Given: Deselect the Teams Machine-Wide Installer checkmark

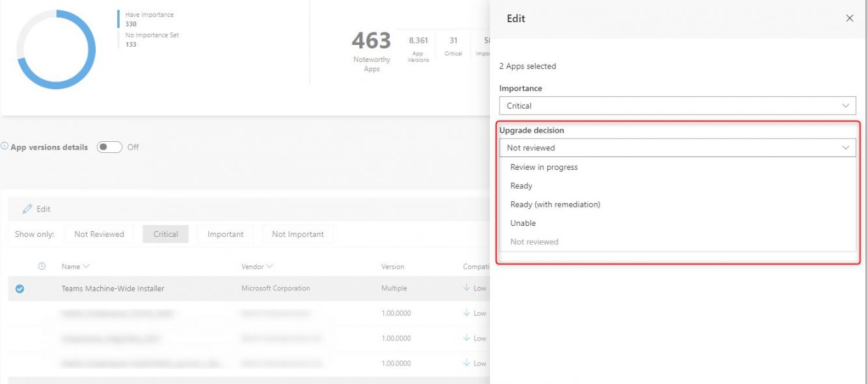Looking at the screenshot, I should click(x=19, y=288).
